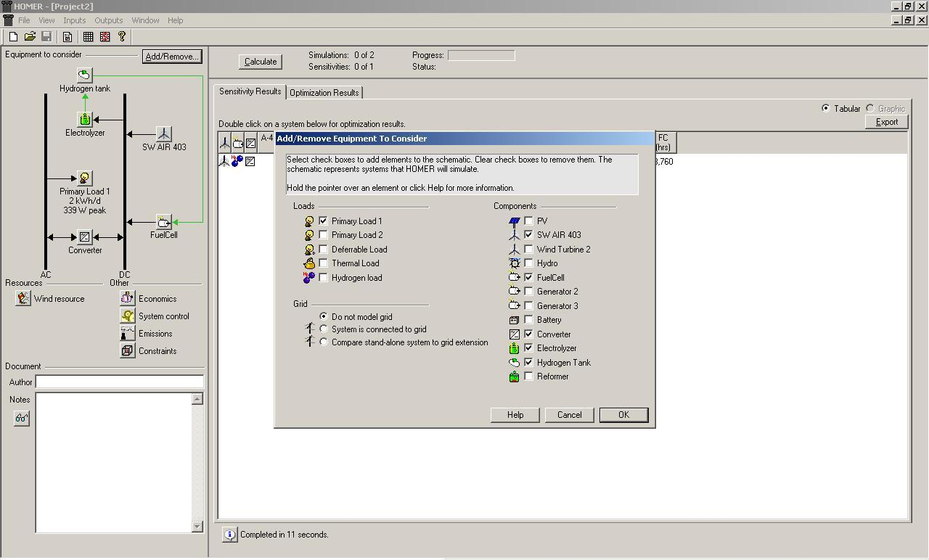Open System control inputs icon
The image size is (929, 560).
[x=127, y=316]
